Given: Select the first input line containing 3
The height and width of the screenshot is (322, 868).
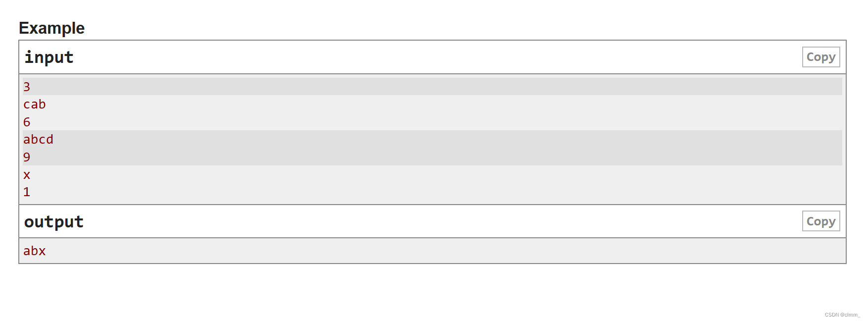Looking at the screenshot, I should click(x=26, y=86).
